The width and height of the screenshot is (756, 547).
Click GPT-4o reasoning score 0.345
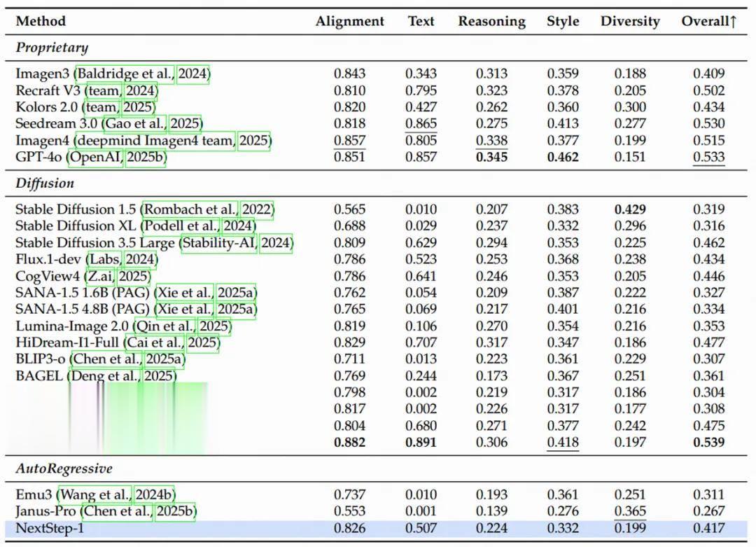coord(492,158)
